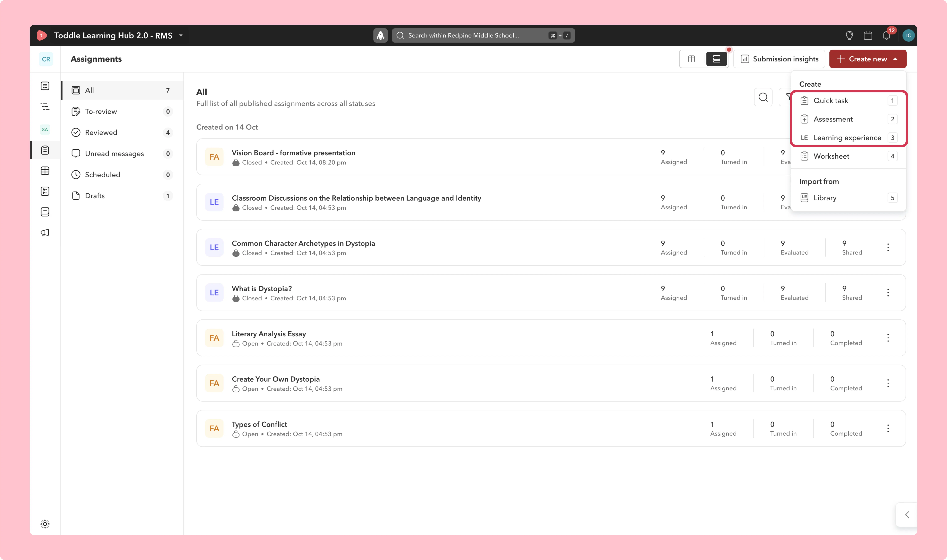
Task: Select the Scheduled filter
Action: click(123, 175)
